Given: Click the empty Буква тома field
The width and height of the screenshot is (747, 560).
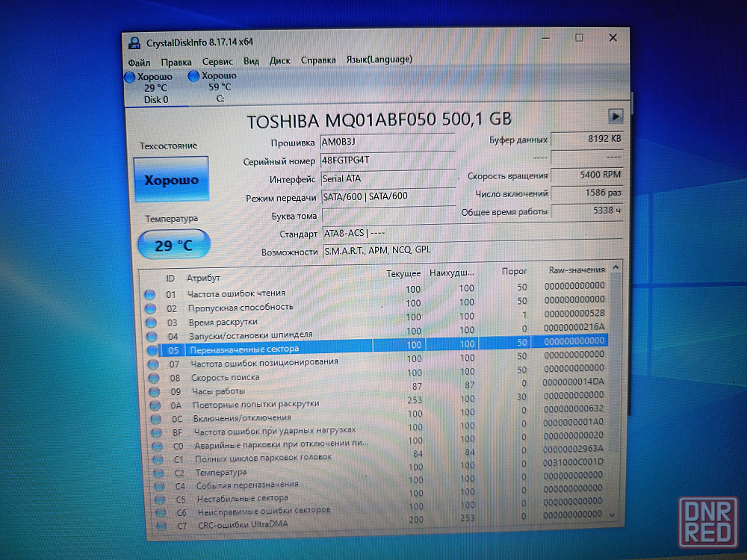Looking at the screenshot, I should [x=388, y=215].
